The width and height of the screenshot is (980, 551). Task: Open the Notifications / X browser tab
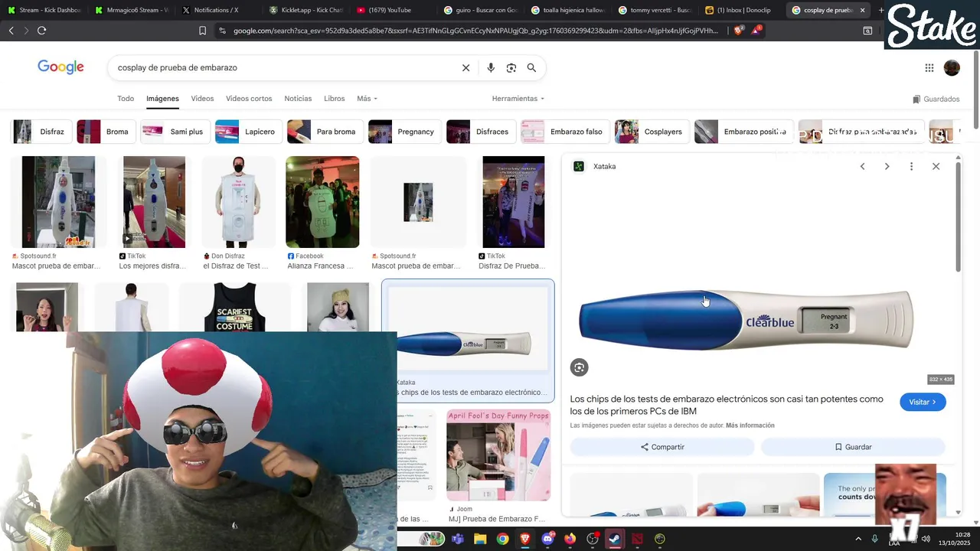pyautogui.click(x=216, y=10)
